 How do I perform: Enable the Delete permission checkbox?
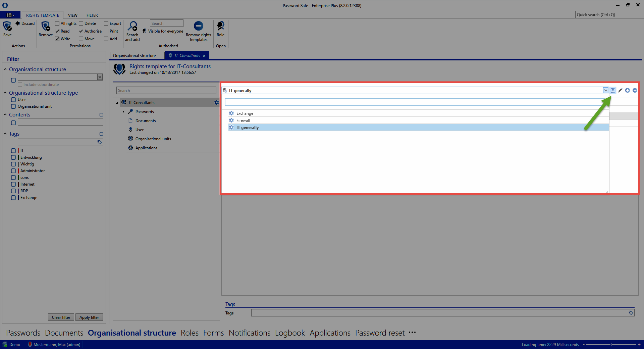[81, 23]
